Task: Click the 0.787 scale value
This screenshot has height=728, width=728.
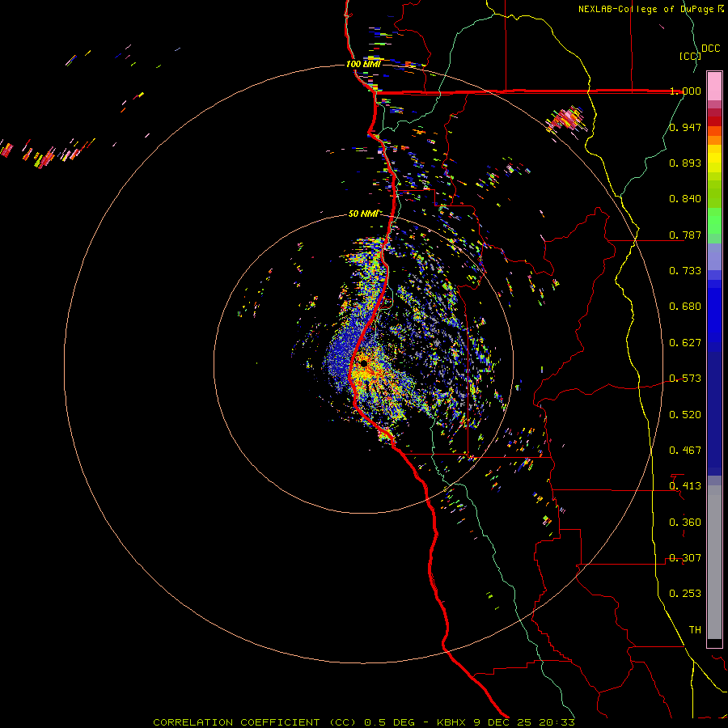Action: point(685,235)
